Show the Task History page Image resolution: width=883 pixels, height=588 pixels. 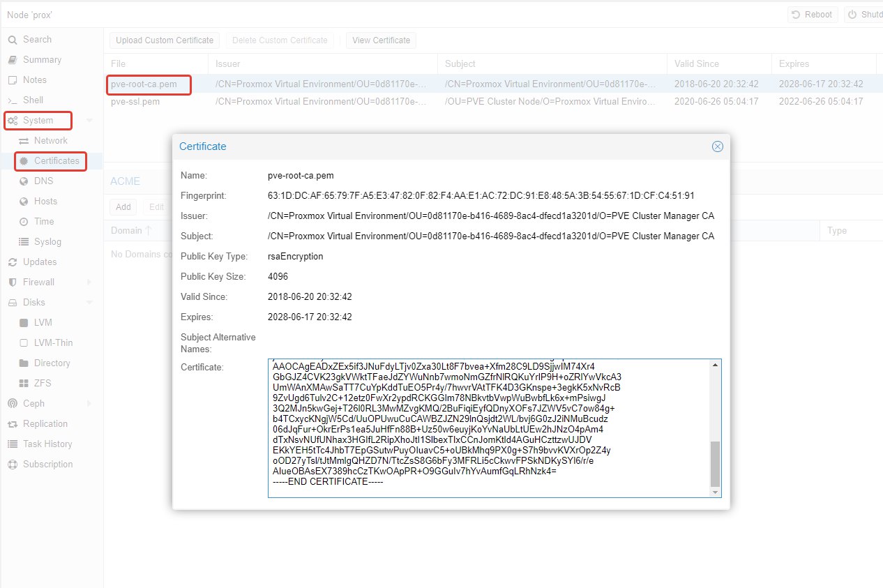pyautogui.click(x=47, y=444)
